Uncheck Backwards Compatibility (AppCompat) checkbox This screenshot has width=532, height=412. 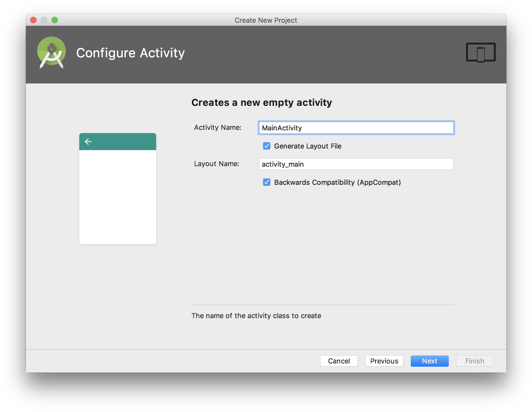(x=267, y=182)
